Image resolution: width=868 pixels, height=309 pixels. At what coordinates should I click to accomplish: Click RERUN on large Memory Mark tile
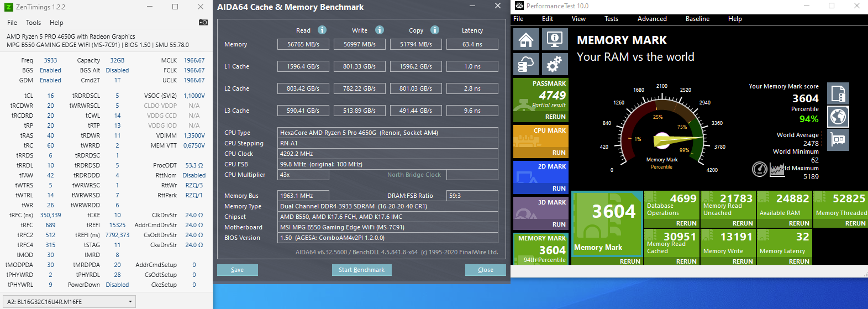click(x=630, y=261)
